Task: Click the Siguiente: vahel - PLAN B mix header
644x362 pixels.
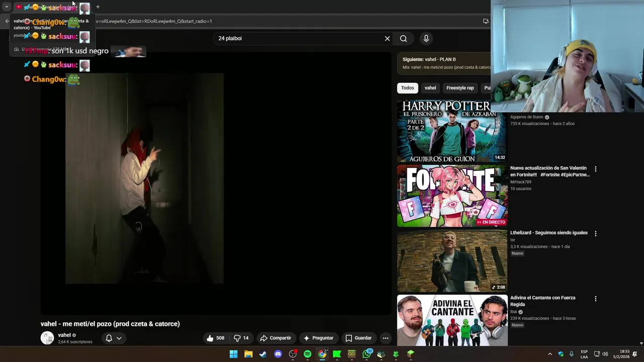Action: [429, 59]
